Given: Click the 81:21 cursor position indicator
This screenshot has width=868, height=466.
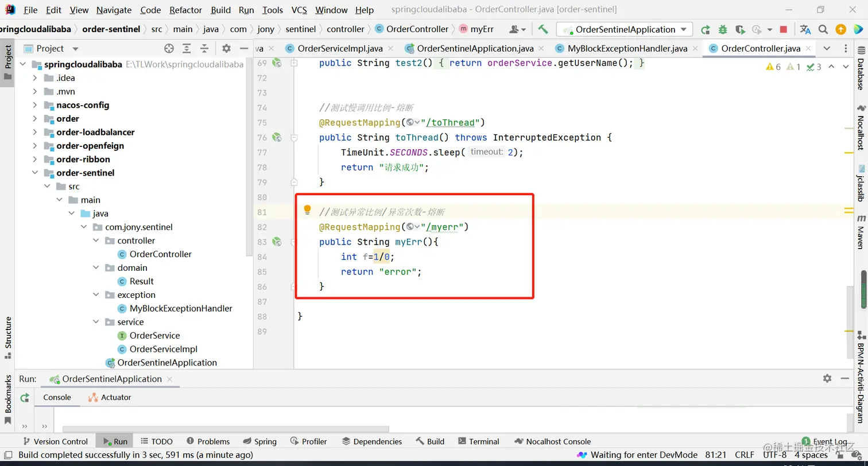Looking at the screenshot, I should click(715, 455).
